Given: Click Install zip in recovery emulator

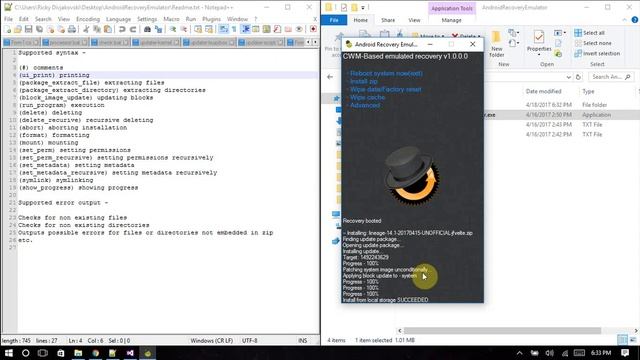Looking at the screenshot, I should click(364, 81).
